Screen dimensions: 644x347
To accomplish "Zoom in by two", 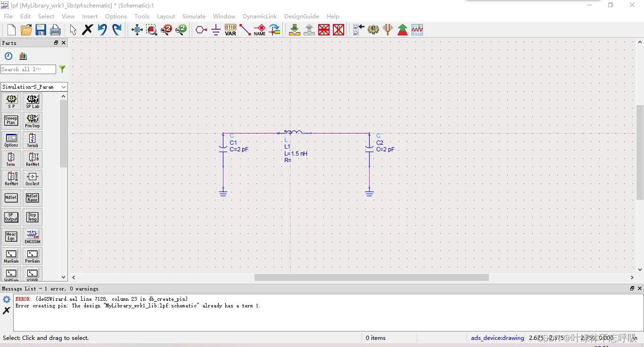I will tap(166, 30).
